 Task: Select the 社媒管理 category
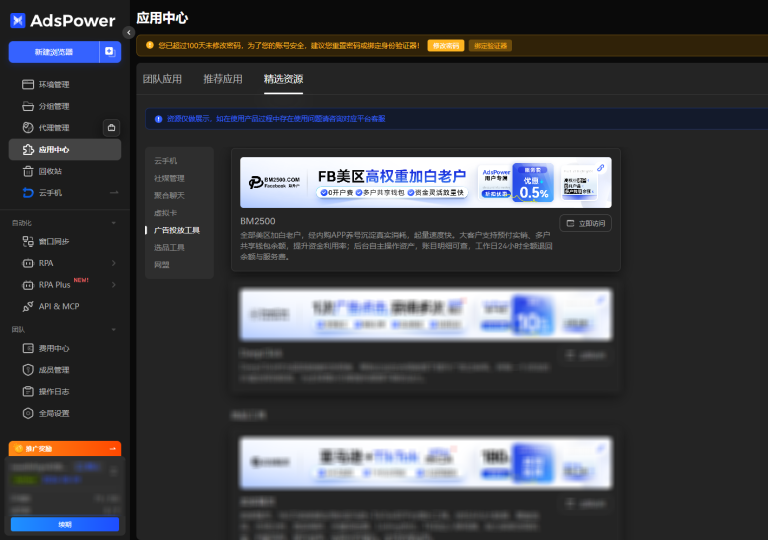(169, 178)
